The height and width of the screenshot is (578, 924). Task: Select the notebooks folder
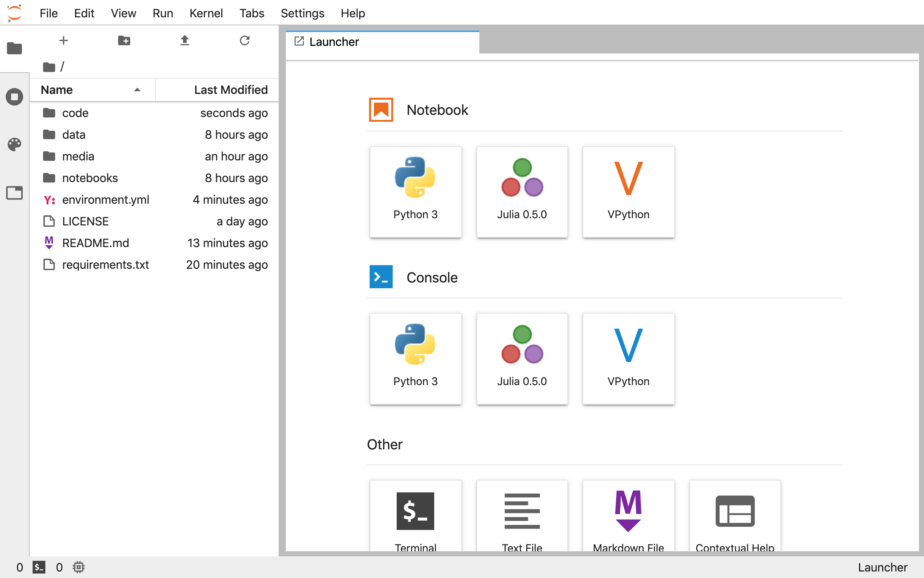tap(154, 178)
